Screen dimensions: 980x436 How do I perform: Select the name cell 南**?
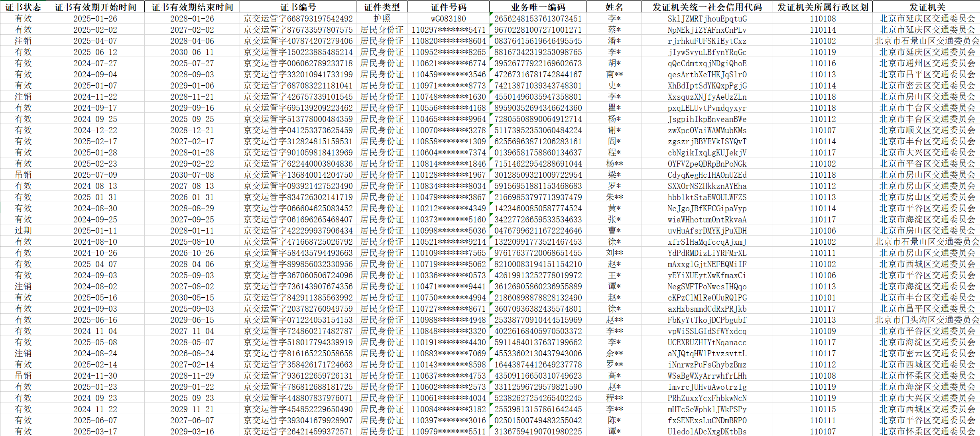coord(614,75)
